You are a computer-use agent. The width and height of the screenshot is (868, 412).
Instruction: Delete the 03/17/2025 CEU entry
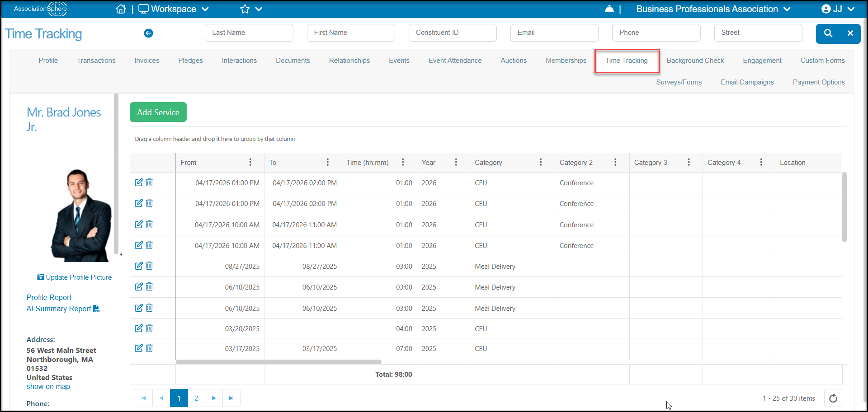pyautogui.click(x=149, y=348)
